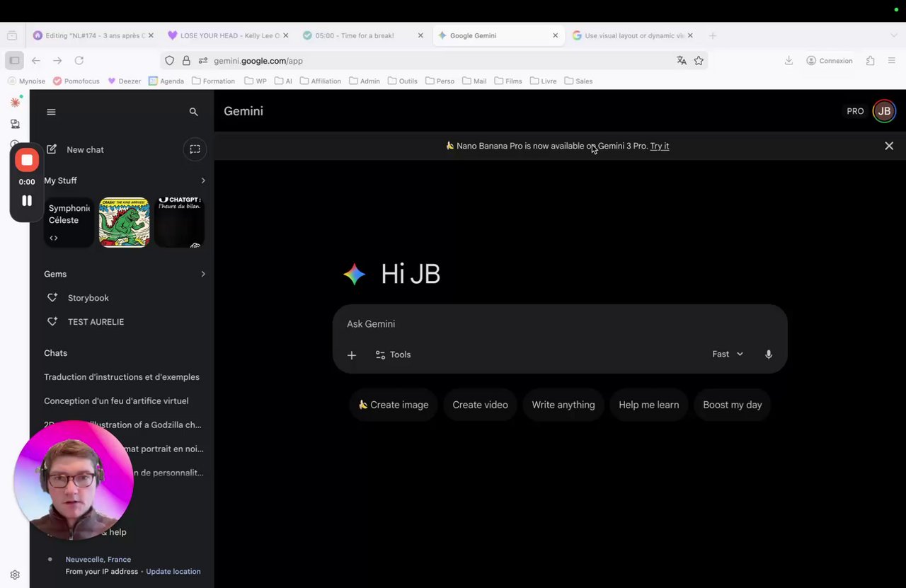Open the browser application menu
The image size is (906, 588).
892,61
